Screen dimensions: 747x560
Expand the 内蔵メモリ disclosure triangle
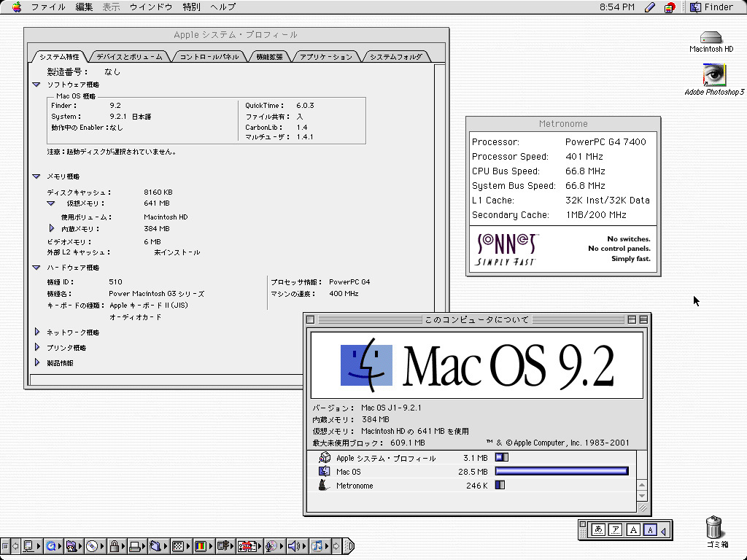(x=52, y=228)
